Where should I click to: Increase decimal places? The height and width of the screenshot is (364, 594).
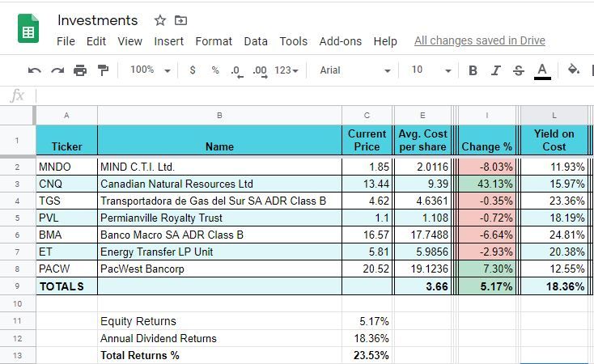260,71
